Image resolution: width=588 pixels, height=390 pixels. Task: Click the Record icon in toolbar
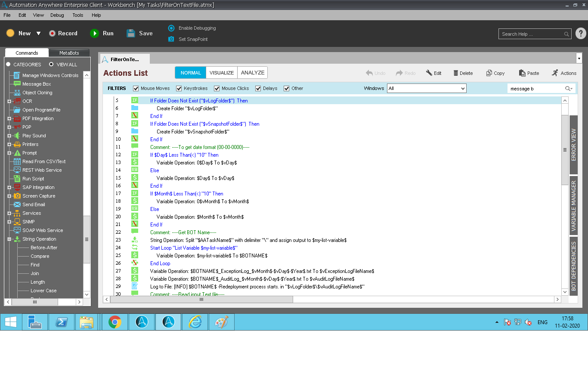click(52, 33)
